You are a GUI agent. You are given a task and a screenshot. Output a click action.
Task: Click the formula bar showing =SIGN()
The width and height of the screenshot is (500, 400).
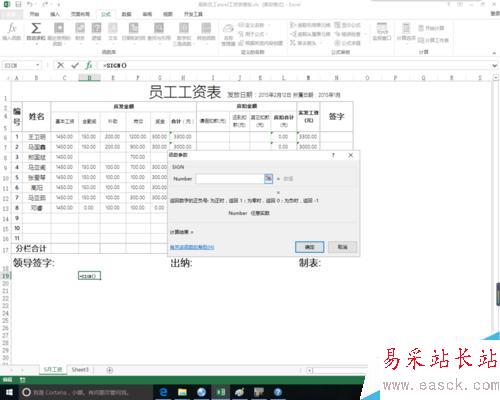tap(295, 65)
